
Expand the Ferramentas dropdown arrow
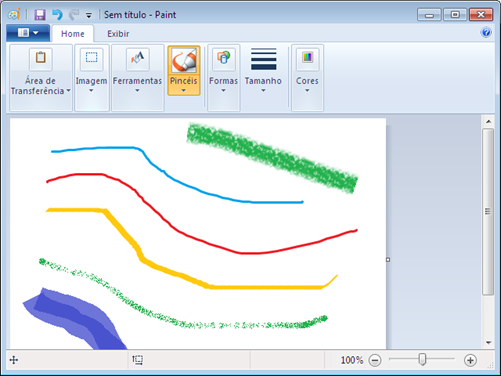click(x=137, y=90)
